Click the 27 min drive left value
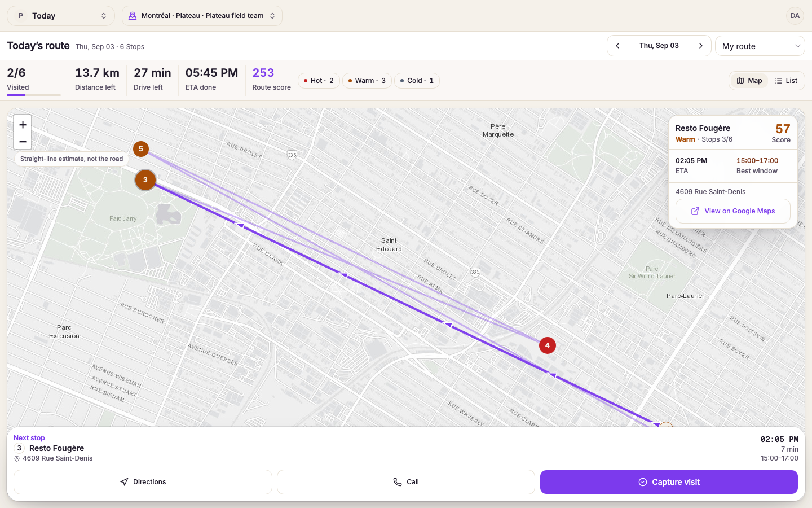This screenshot has width=812, height=508. 152,73
